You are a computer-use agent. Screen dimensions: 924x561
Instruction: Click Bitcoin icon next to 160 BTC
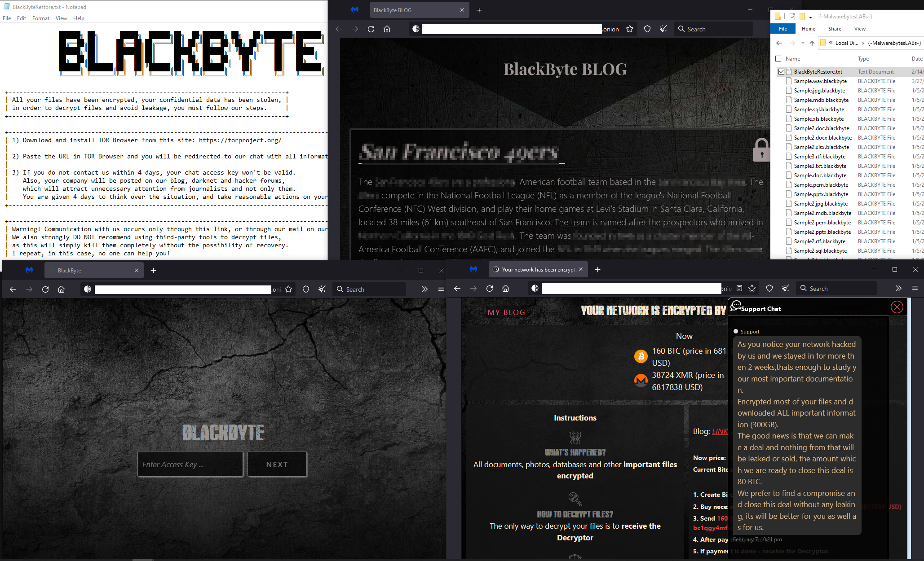pyautogui.click(x=641, y=356)
